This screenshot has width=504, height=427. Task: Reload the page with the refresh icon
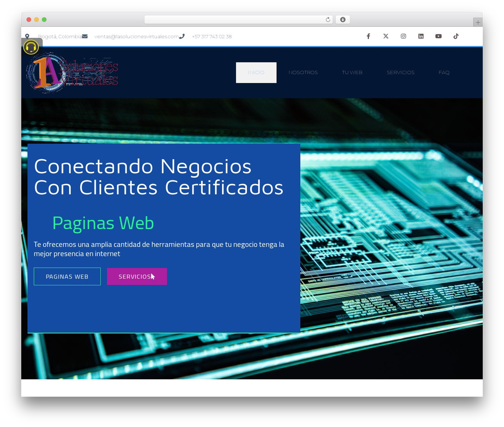click(x=328, y=20)
